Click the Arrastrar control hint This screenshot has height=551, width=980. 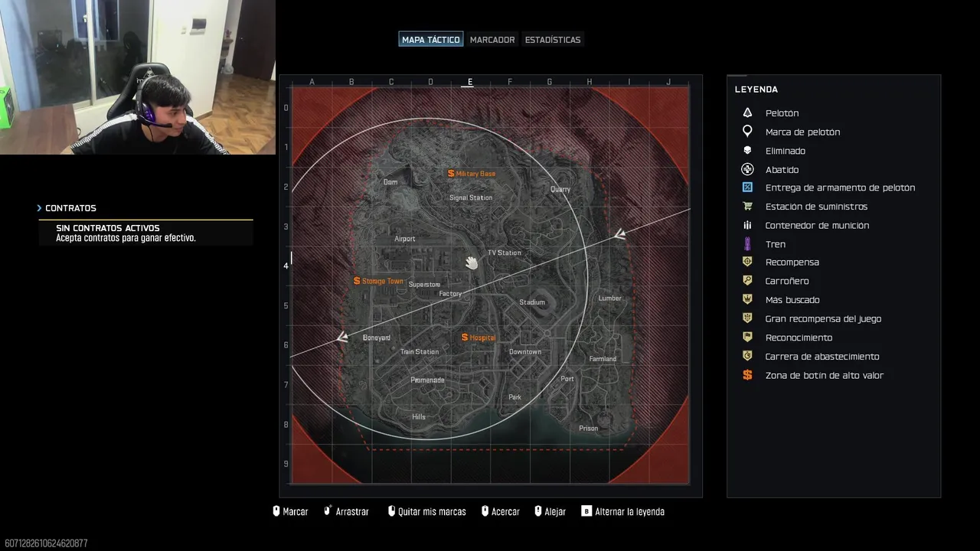pos(346,511)
